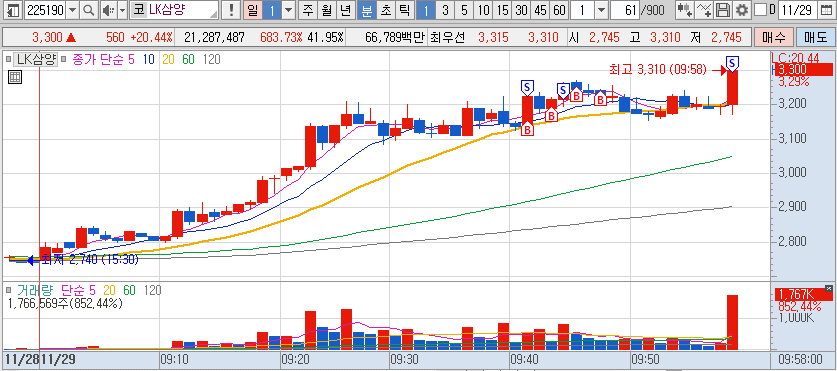Open the stock code 225190 dropdown arrow
837x371 pixels.
pos(73,10)
